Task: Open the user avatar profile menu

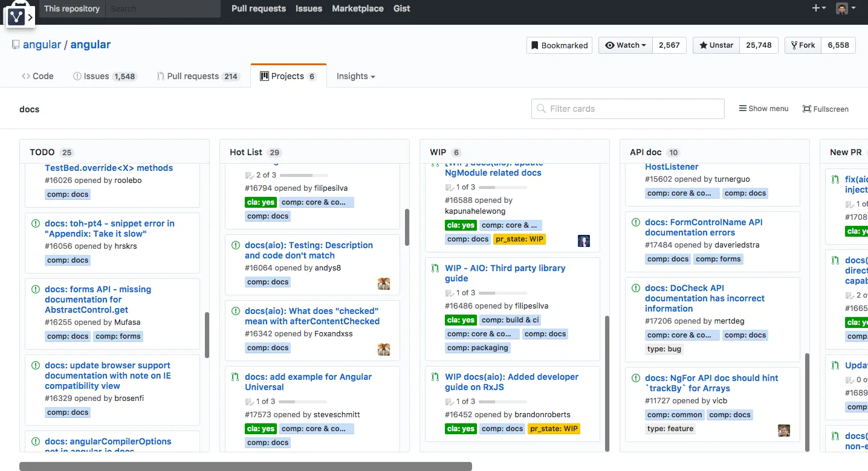Action: (845, 8)
